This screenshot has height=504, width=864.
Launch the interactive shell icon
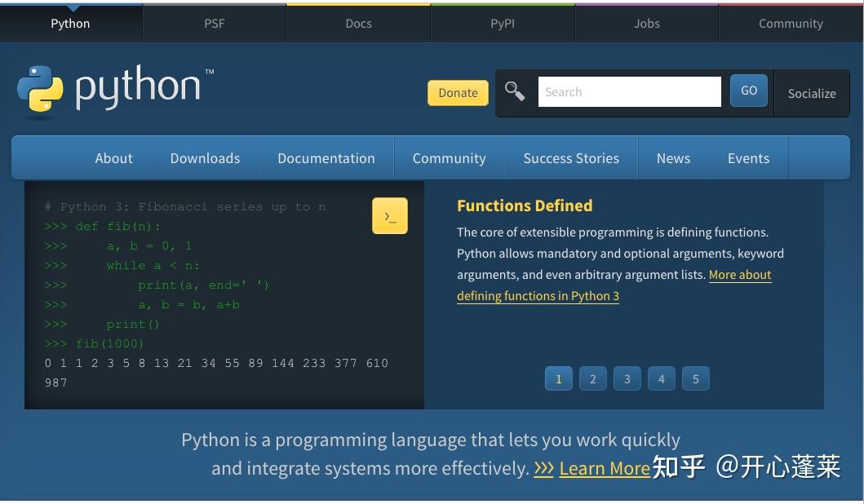click(x=389, y=216)
